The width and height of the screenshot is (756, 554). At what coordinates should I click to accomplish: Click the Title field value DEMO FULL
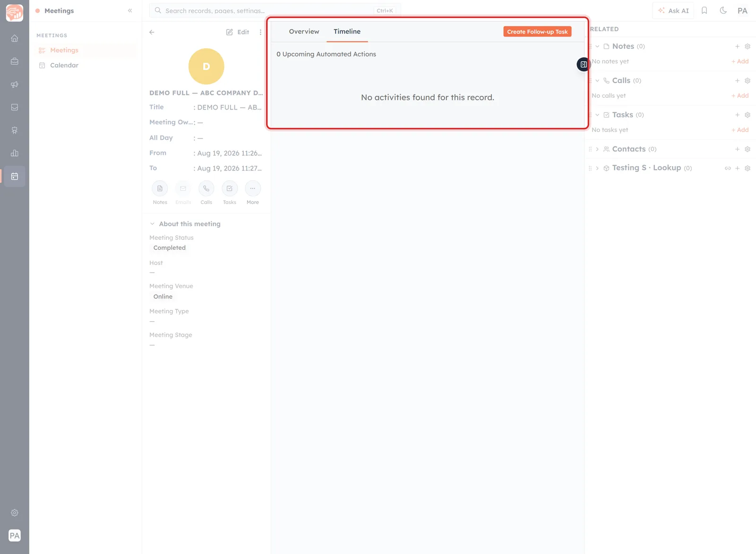point(229,107)
